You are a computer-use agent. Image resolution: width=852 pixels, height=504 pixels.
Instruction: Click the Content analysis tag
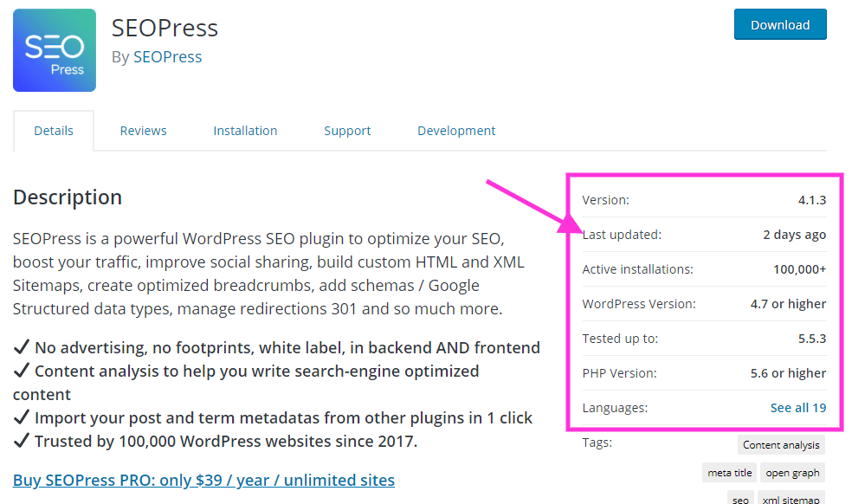[781, 445]
